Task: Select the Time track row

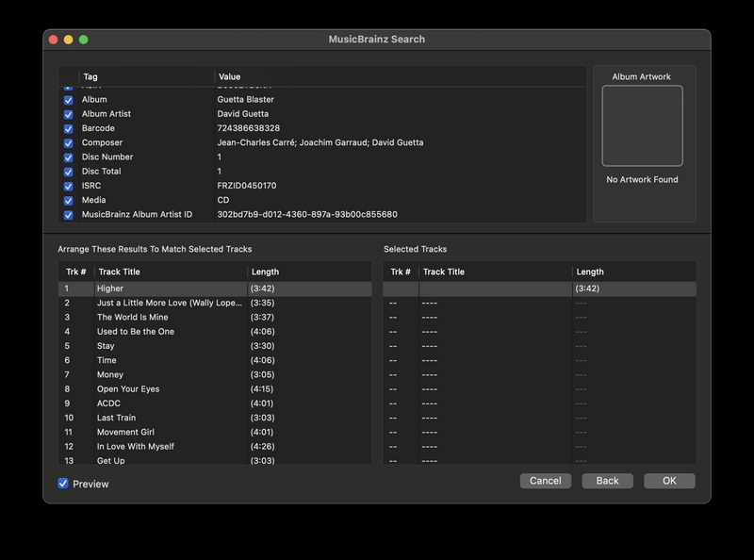Action: tap(215, 360)
